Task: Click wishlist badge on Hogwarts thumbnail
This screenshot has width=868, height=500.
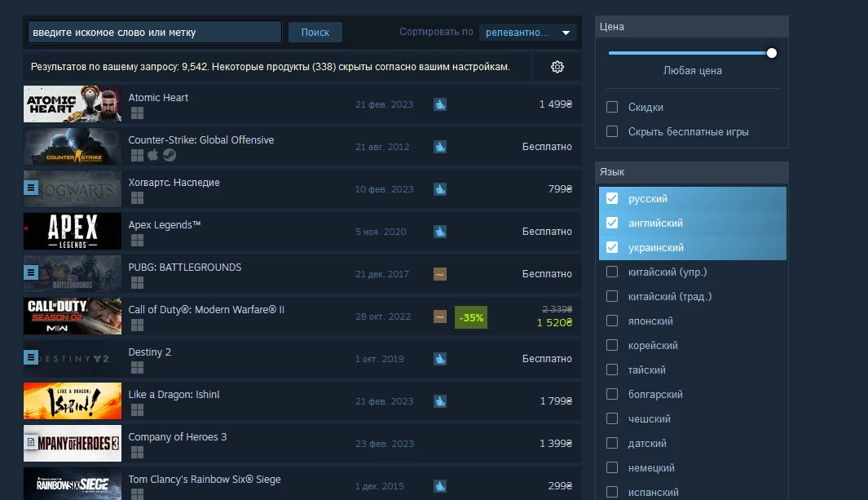Action: point(31,188)
